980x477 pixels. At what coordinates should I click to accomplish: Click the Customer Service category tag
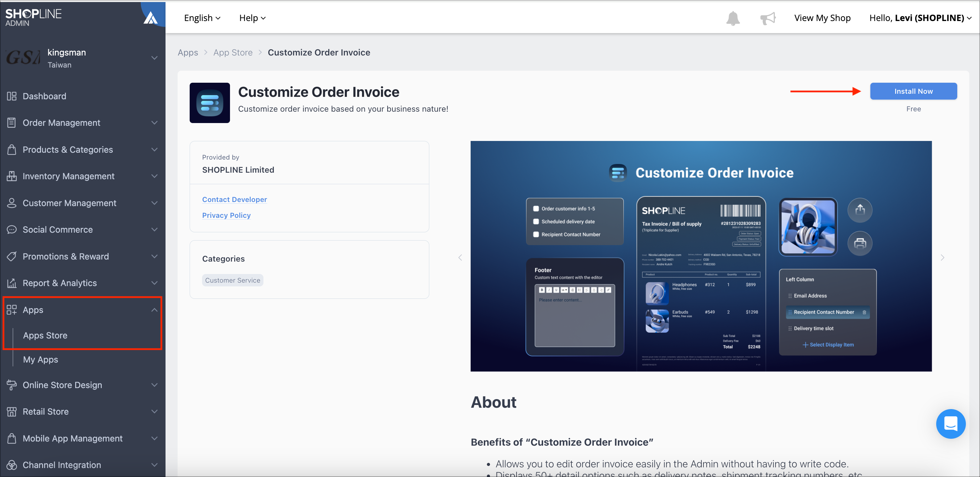[232, 280]
